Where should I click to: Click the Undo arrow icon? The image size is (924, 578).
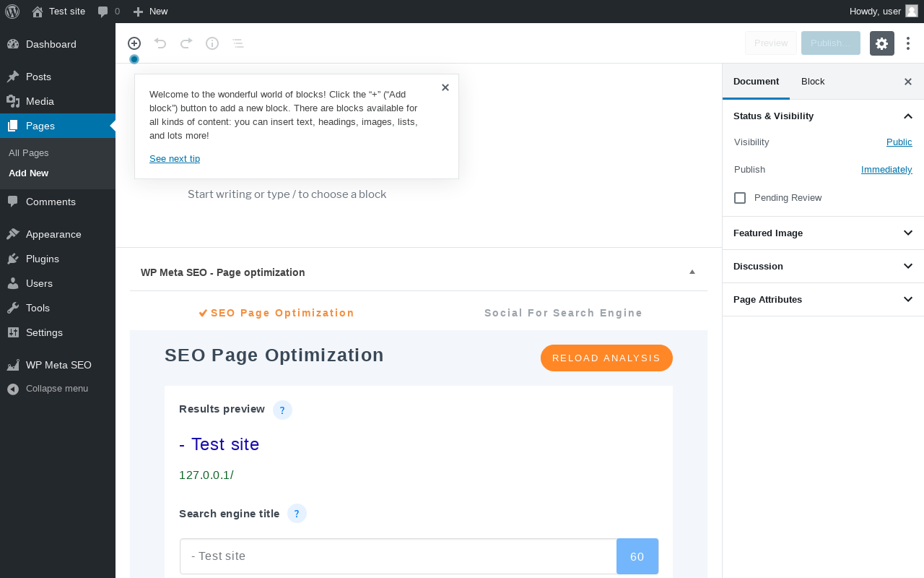click(x=160, y=43)
